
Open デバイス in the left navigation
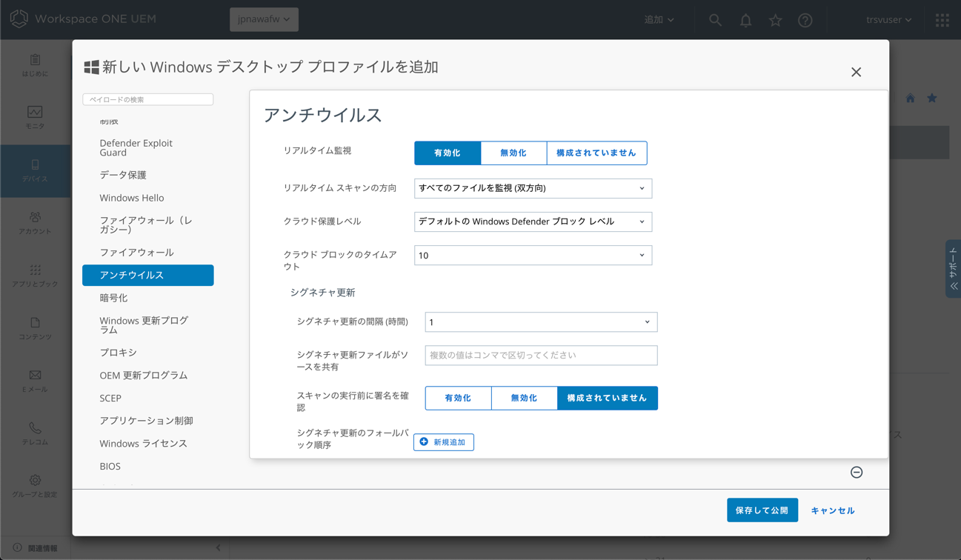[x=35, y=170]
